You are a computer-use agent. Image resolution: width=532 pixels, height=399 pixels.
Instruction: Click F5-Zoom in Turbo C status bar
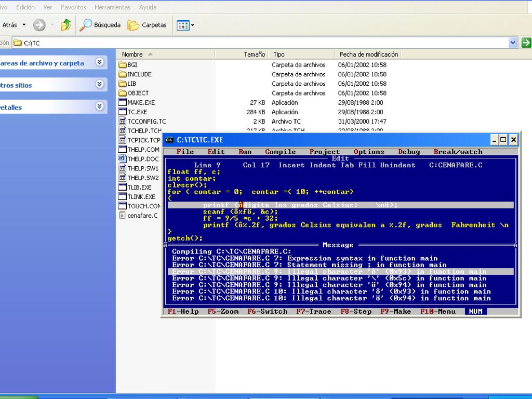tap(223, 312)
